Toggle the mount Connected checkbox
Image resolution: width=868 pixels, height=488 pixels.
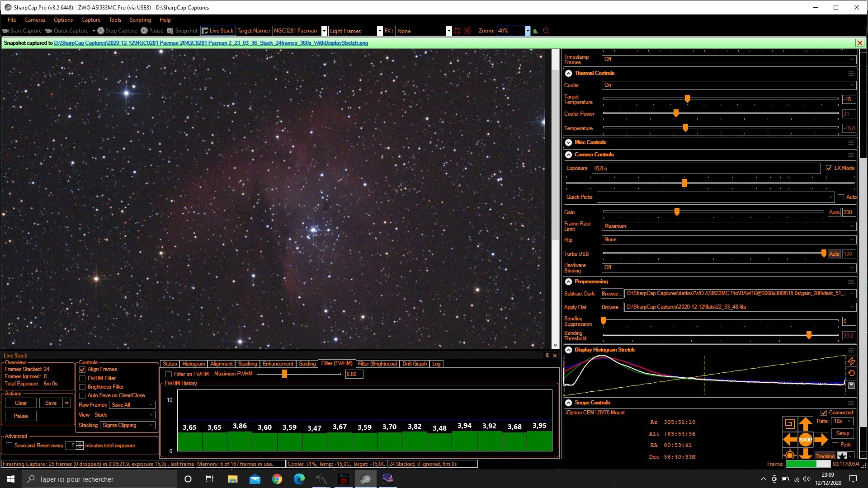tap(824, 413)
